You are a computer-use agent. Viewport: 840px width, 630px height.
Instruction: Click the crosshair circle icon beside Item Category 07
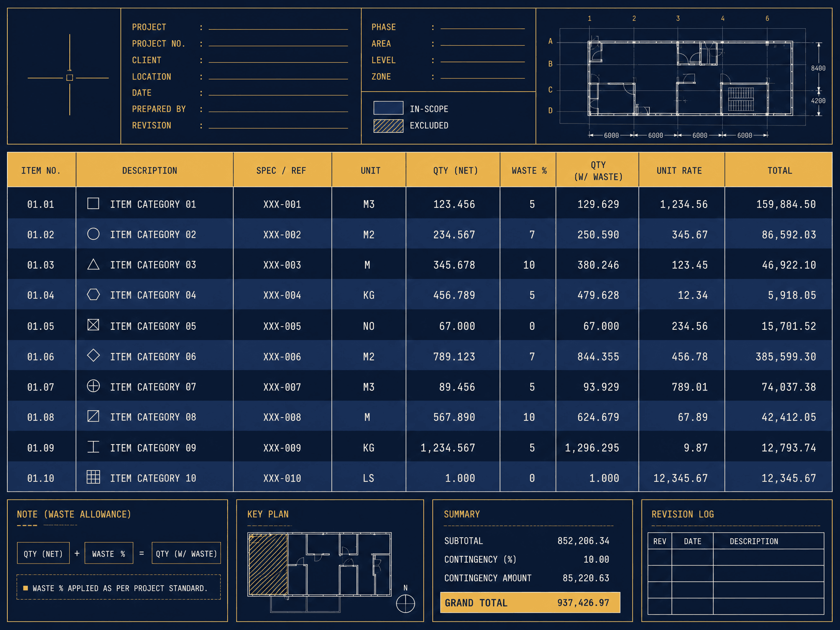click(93, 386)
